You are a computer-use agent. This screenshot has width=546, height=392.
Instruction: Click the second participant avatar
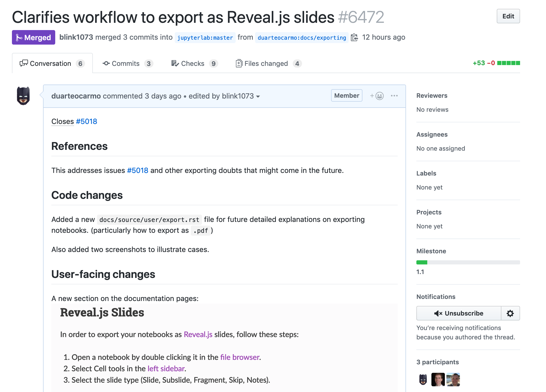[x=438, y=380]
